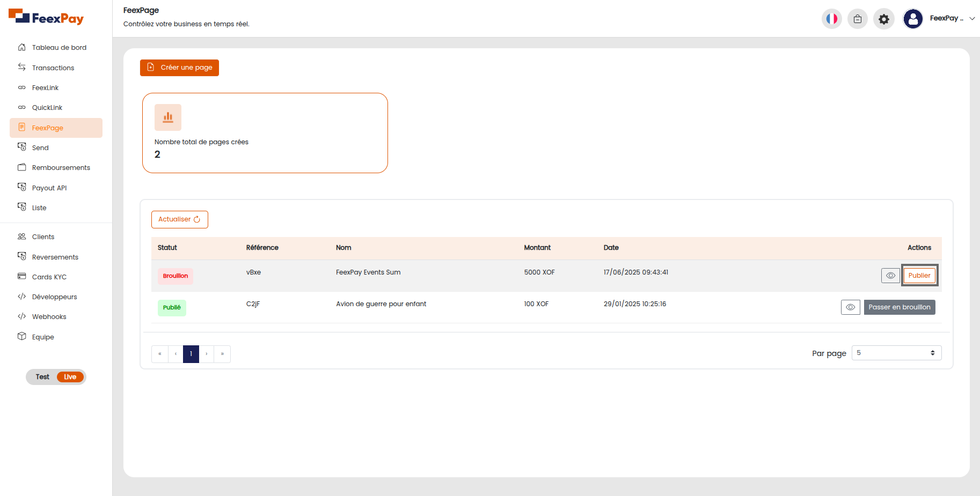The height and width of the screenshot is (496, 980).
Task: Click the Développeurs code icon
Action: (22, 297)
